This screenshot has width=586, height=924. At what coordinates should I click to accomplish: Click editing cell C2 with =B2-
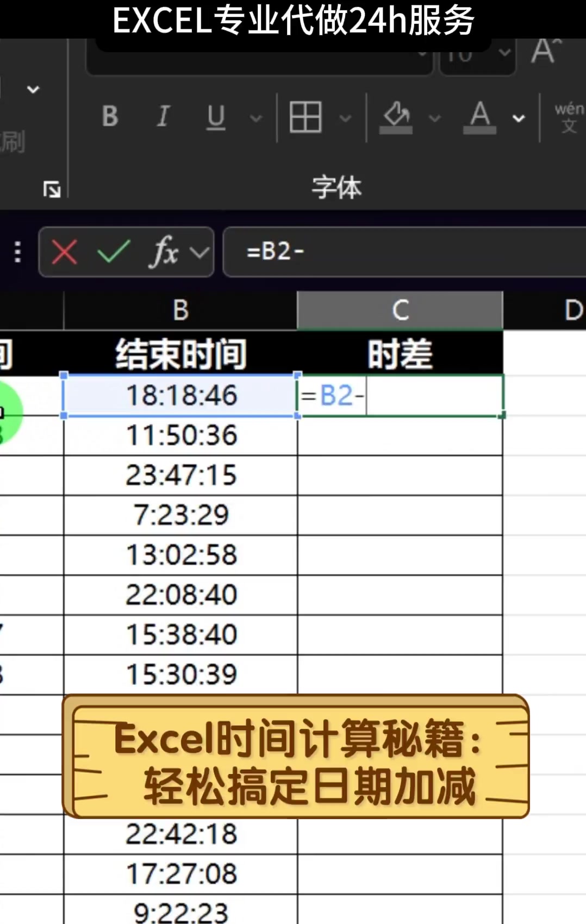pyautogui.click(x=400, y=395)
